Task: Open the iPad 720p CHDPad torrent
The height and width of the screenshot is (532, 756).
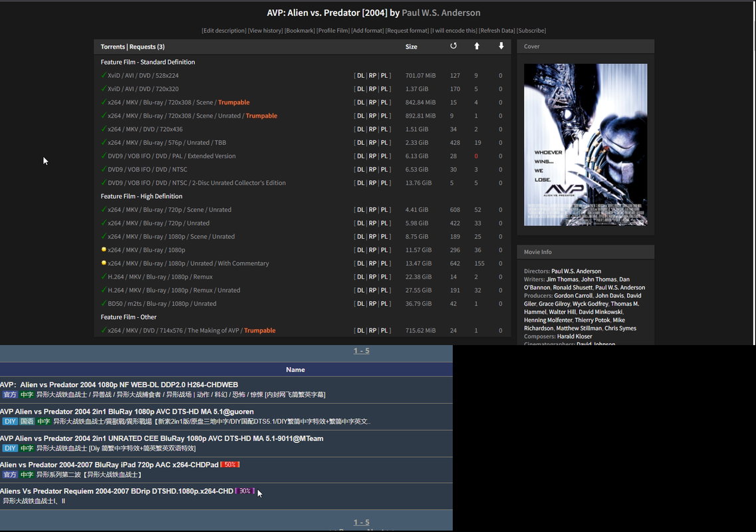Action: [x=110, y=464]
